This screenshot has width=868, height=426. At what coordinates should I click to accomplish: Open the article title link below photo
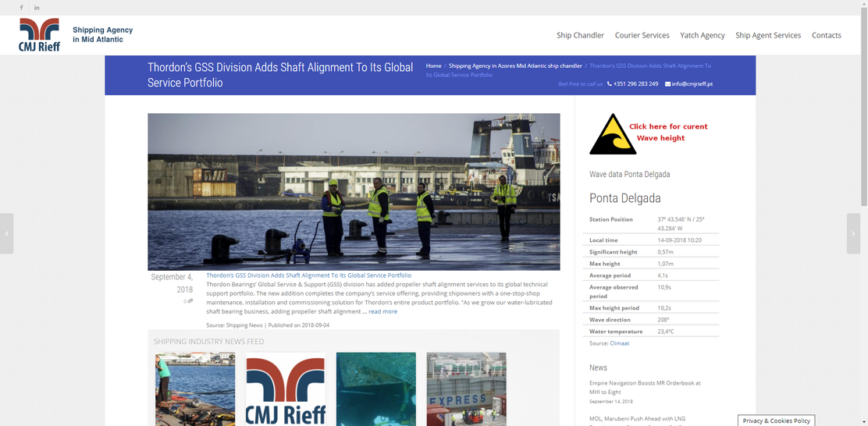point(309,275)
